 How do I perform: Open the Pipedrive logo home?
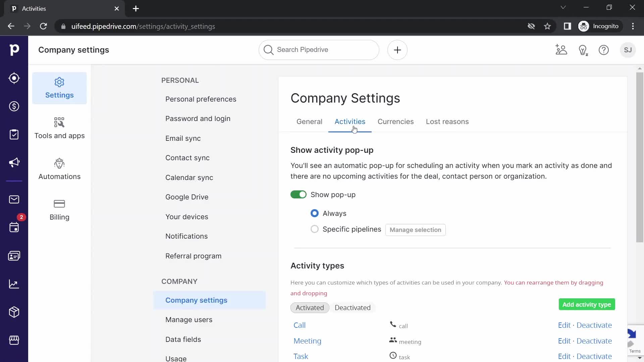point(14,50)
